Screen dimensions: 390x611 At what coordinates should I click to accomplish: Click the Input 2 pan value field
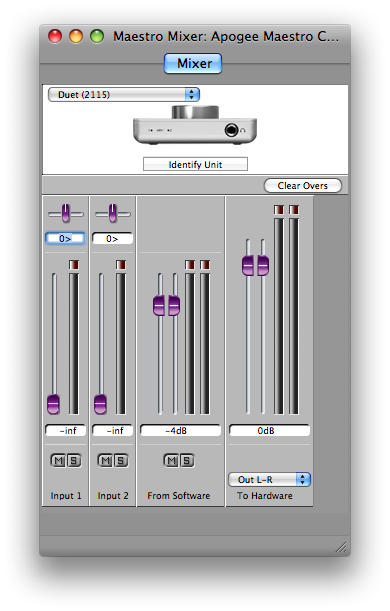112,238
